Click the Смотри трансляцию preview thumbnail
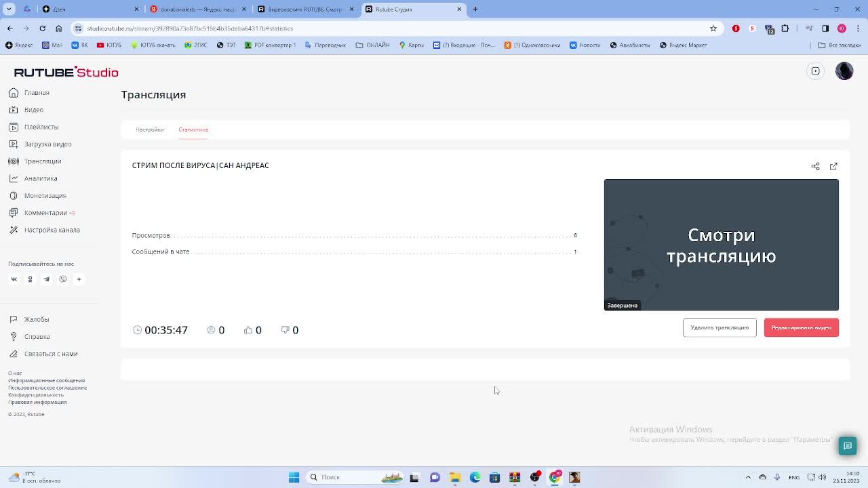The width and height of the screenshot is (868, 488). tap(721, 245)
